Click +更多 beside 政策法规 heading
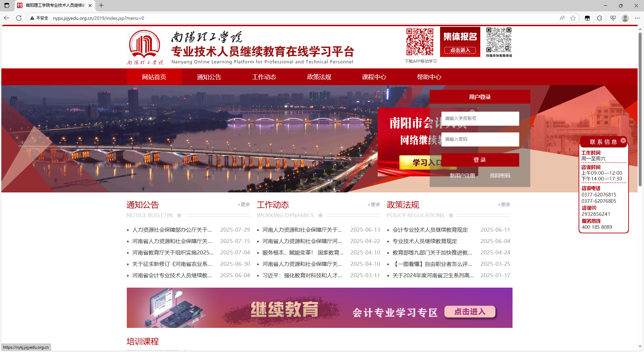 click(x=504, y=204)
